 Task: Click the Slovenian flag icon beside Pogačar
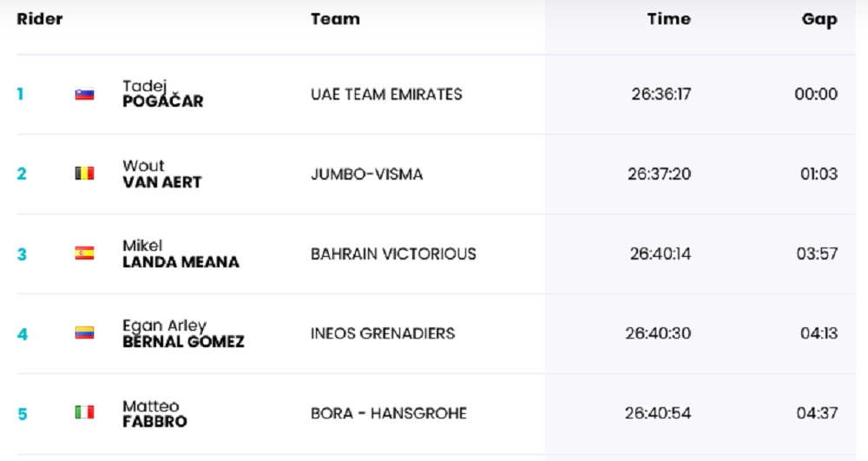point(84,95)
